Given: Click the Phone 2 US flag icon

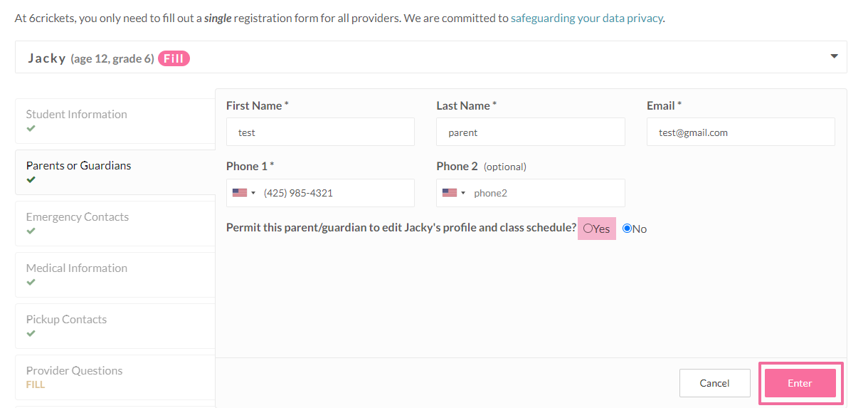Looking at the screenshot, I should 449,193.
